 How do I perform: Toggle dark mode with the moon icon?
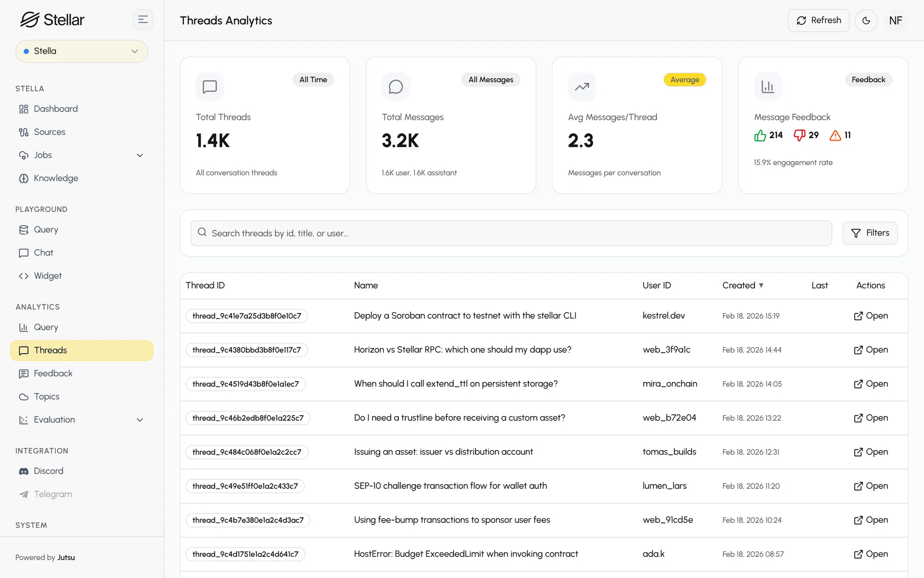(866, 21)
